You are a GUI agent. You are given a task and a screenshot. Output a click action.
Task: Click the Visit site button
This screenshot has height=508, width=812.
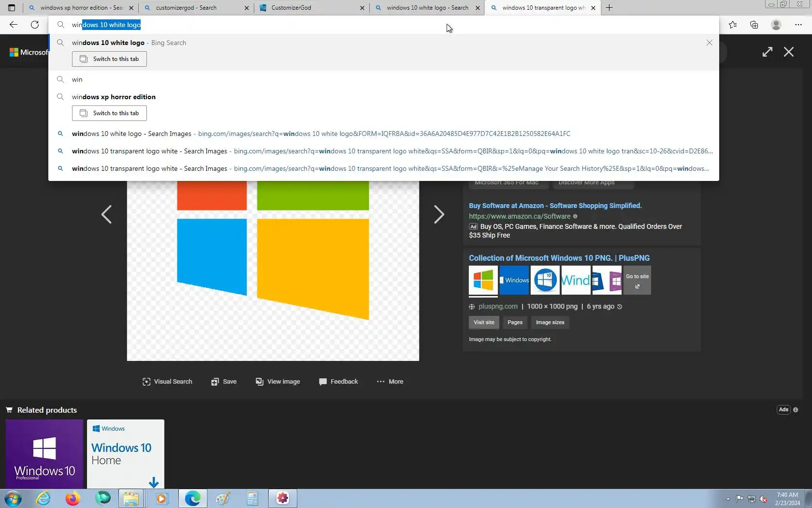point(484,322)
